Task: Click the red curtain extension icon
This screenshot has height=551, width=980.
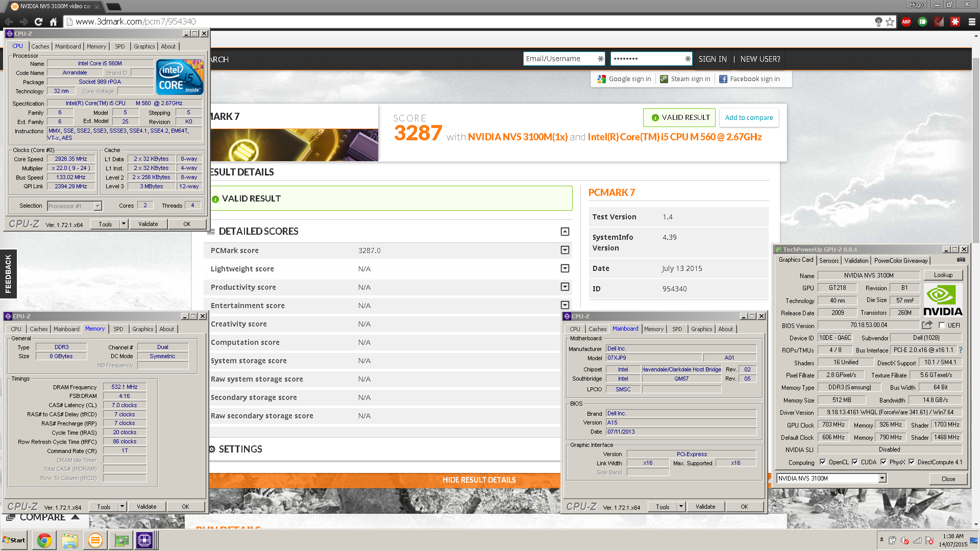Action: click(939, 22)
